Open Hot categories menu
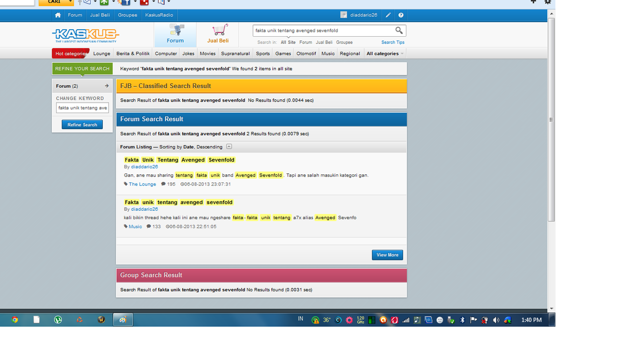Viewport: 644px width, 362px height. (70, 53)
